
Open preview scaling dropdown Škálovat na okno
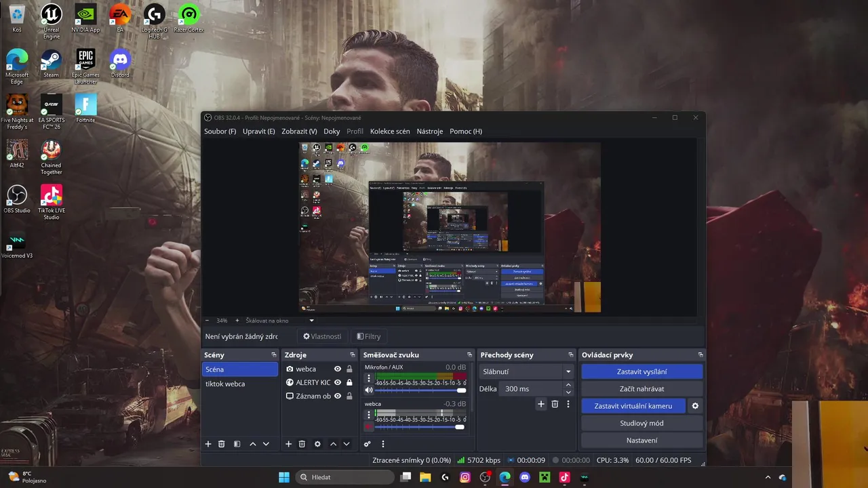pos(280,321)
